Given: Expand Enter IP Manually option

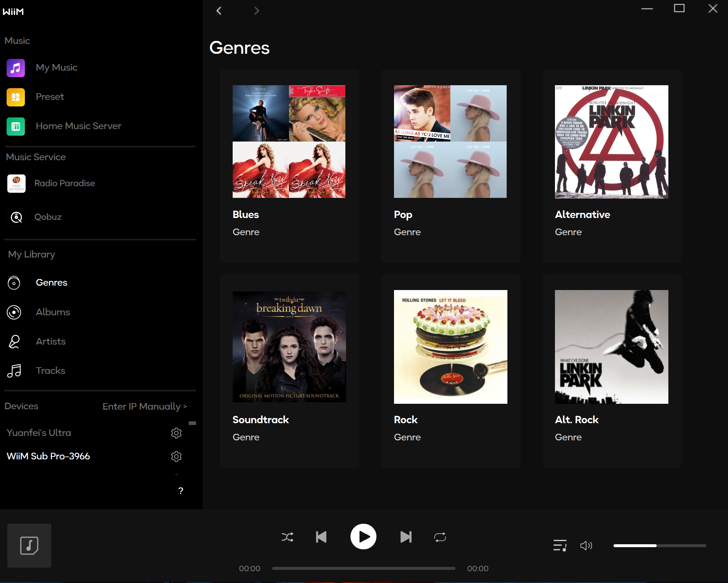Looking at the screenshot, I should tap(145, 406).
